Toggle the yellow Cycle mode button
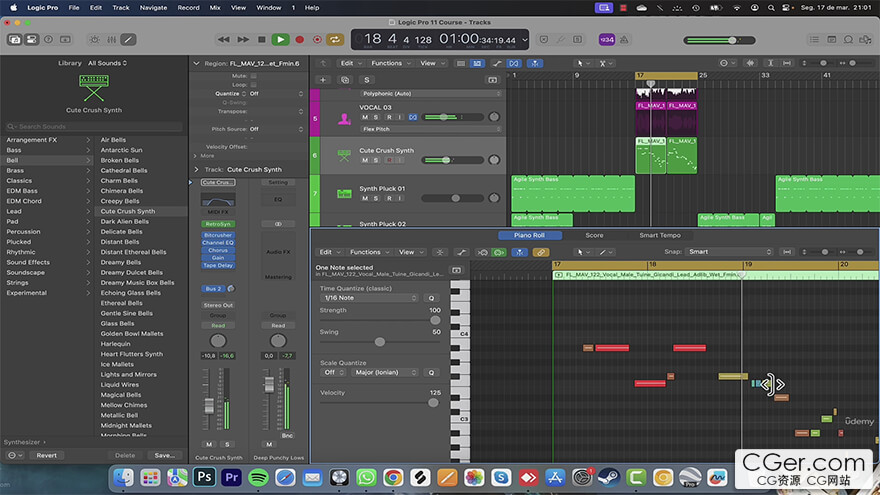Screen dimensions: 880x495 pos(335,39)
